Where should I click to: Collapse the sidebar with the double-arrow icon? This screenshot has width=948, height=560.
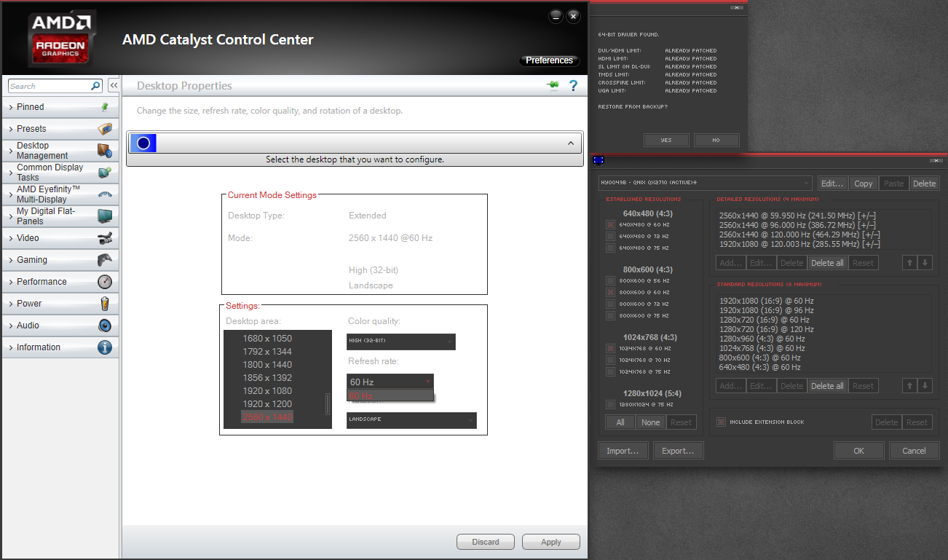(114, 86)
